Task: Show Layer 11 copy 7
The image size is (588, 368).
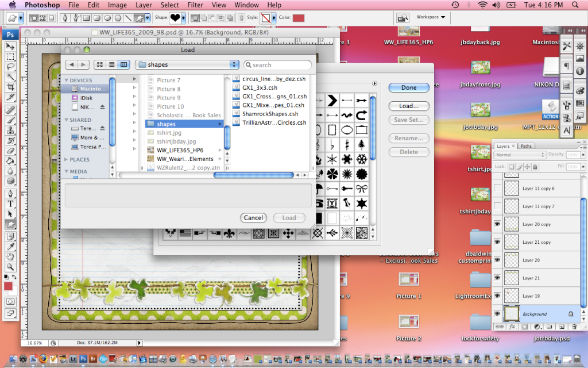Action: tap(497, 206)
